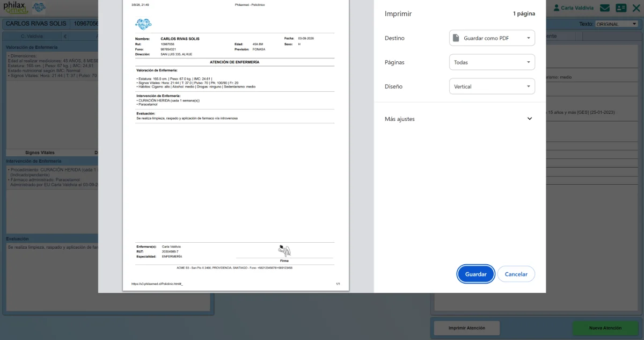The width and height of the screenshot is (644, 340).
Task: Click 'Intervención de Enfermería' heading in preview
Action: [159, 96]
